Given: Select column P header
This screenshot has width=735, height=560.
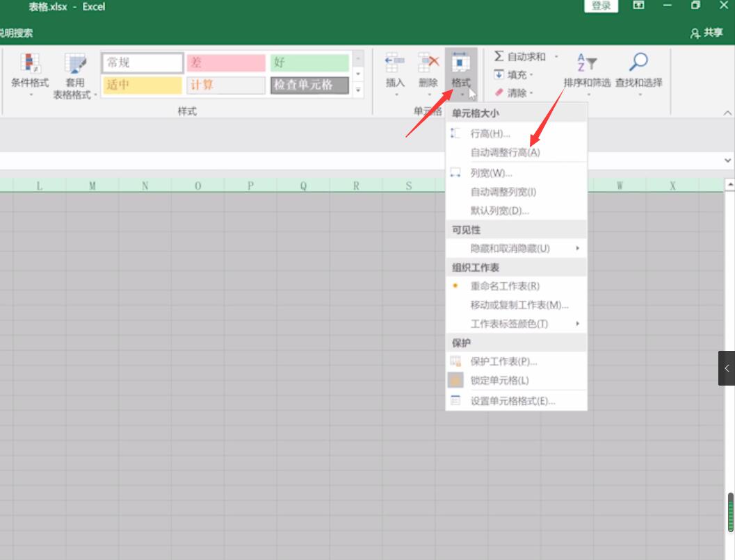Looking at the screenshot, I should [x=251, y=186].
